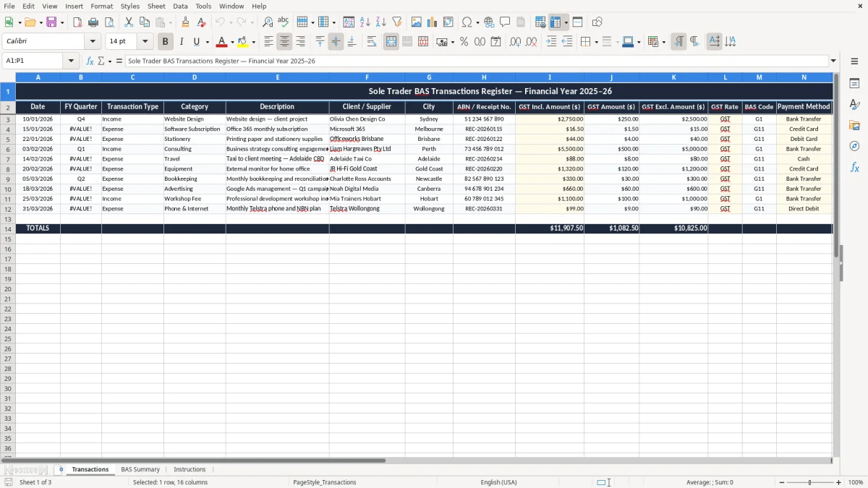Screen dimensions: 868x488
Task: Click the status bar zoom in plus
Action: (838, 482)
